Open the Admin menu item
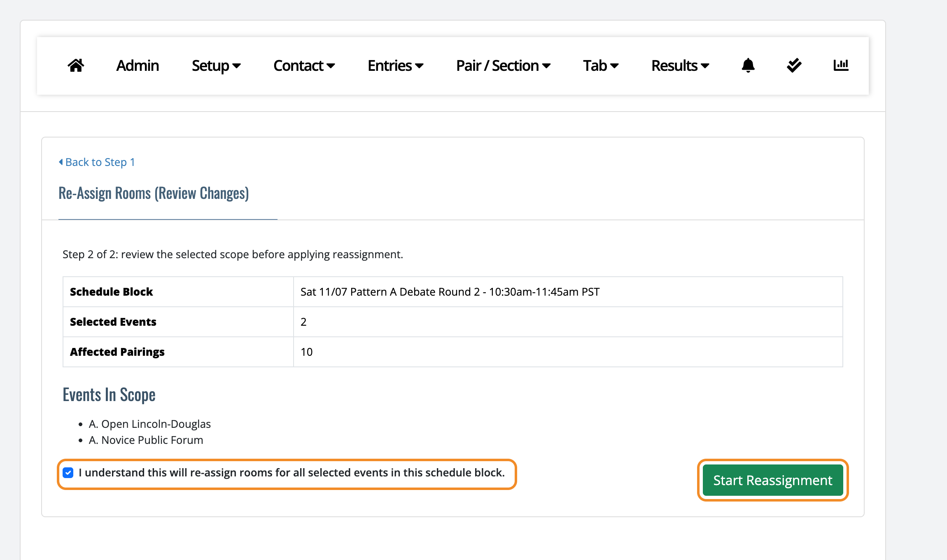 138,65
